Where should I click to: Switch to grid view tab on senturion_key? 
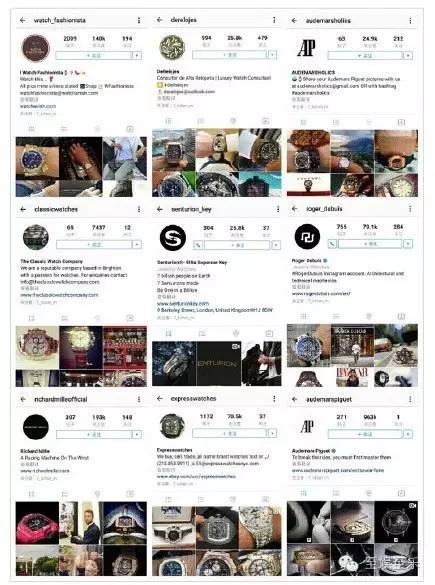pyautogui.click(x=168, y=333)
